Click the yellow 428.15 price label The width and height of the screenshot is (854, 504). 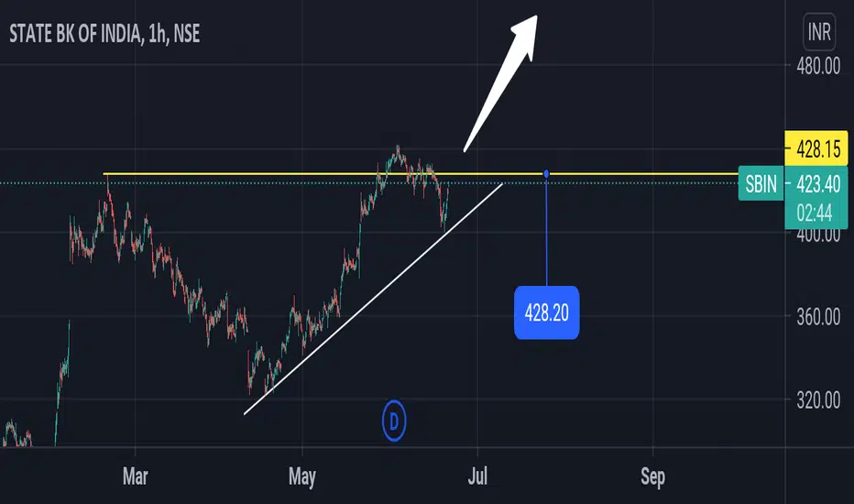click(x=816, y=148)
